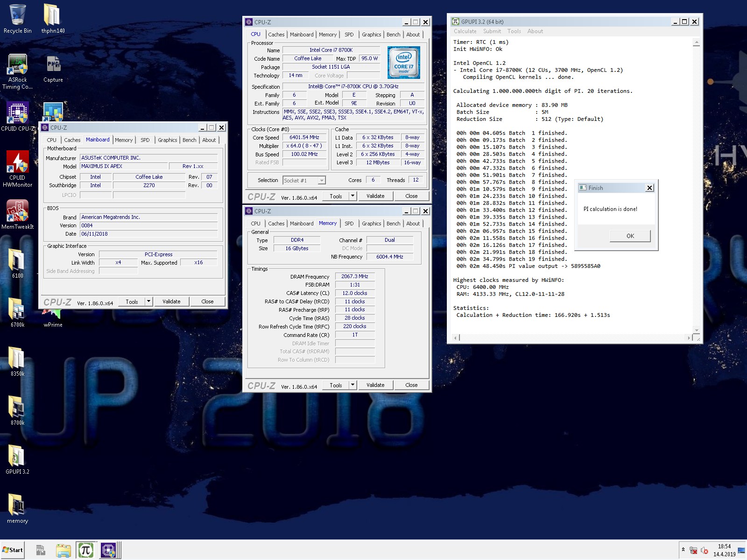Open Tools dropdown arrow in CPU tab window
This screenshot has height=560, width=747.
[353, 196]
